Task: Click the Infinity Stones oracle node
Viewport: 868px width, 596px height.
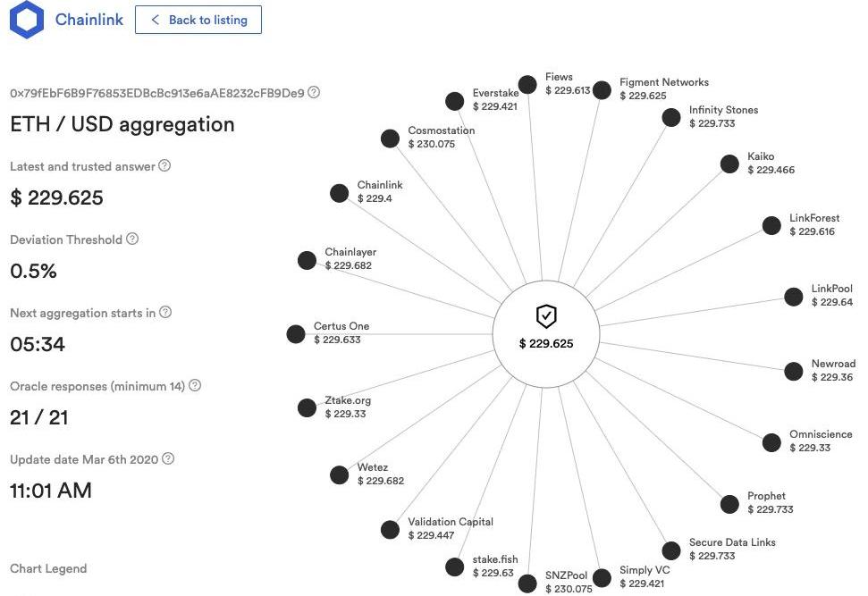Action: pyautogui.click(x=671, y=117)
